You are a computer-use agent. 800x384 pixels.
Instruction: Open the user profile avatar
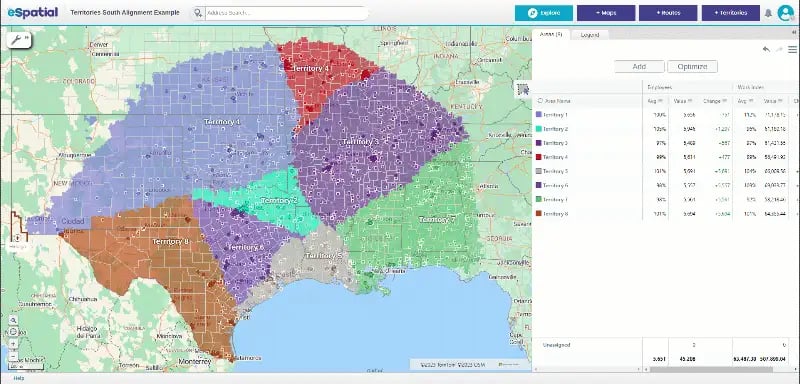coord(785,13)
